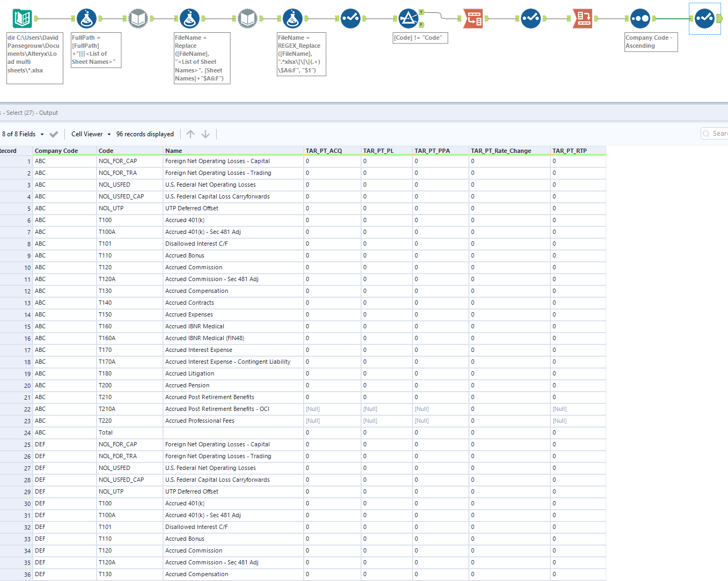Expand the FullPath annotation box options
Viewport: 728px width, 581px height.
point(95,50)
